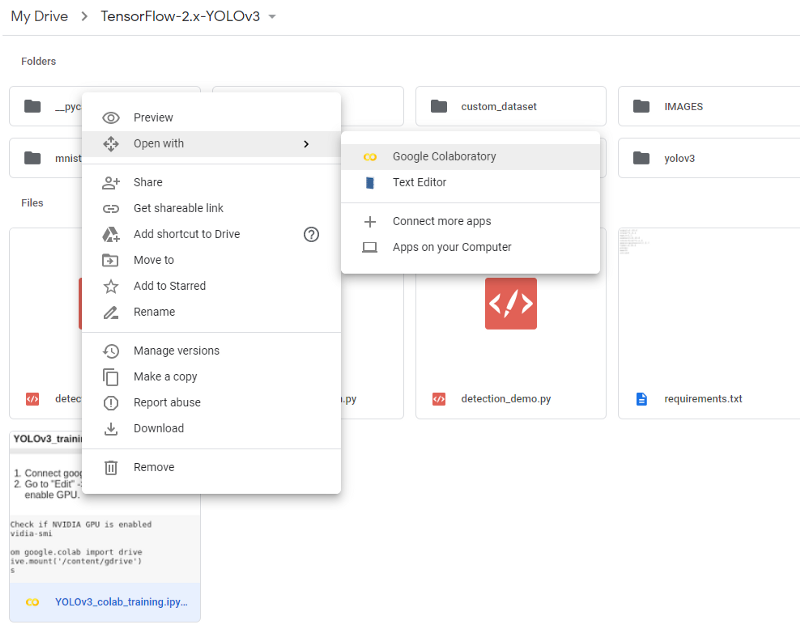Image resolution: width=800 pixels, height=624 pixels.
Task: Select Report abuse
Action: click(x=211, y=403)
